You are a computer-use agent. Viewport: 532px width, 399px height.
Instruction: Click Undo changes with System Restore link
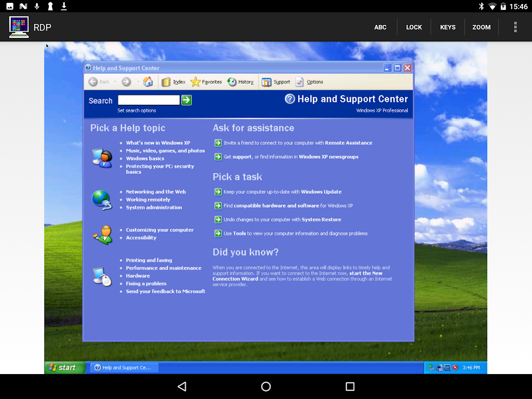282,219
